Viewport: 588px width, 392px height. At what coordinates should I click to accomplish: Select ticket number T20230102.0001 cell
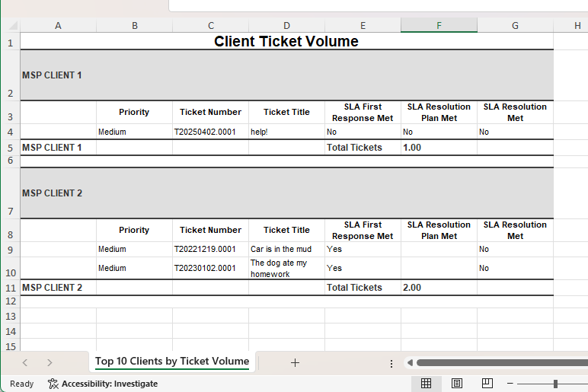pyautogui.click(x=210, y=269)
